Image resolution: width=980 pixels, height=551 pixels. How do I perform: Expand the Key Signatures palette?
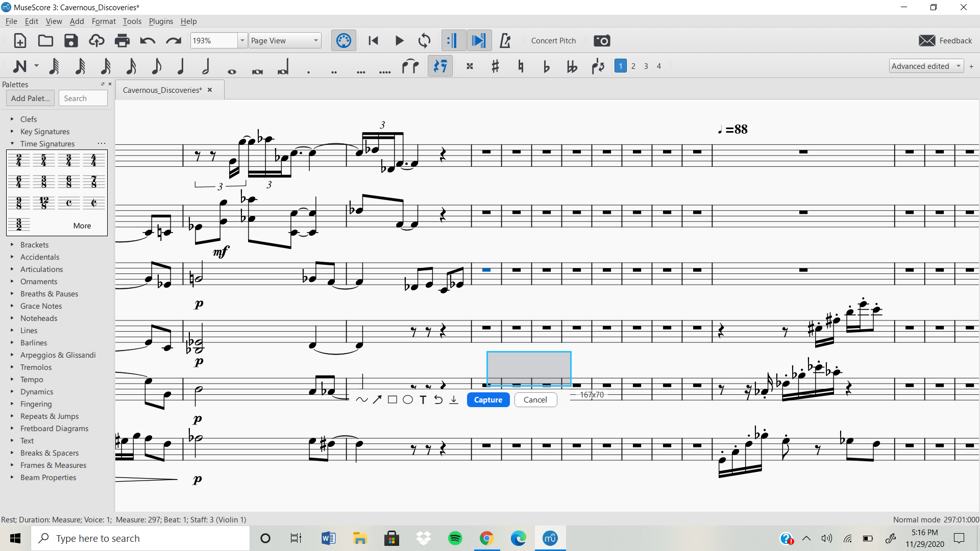12,131
